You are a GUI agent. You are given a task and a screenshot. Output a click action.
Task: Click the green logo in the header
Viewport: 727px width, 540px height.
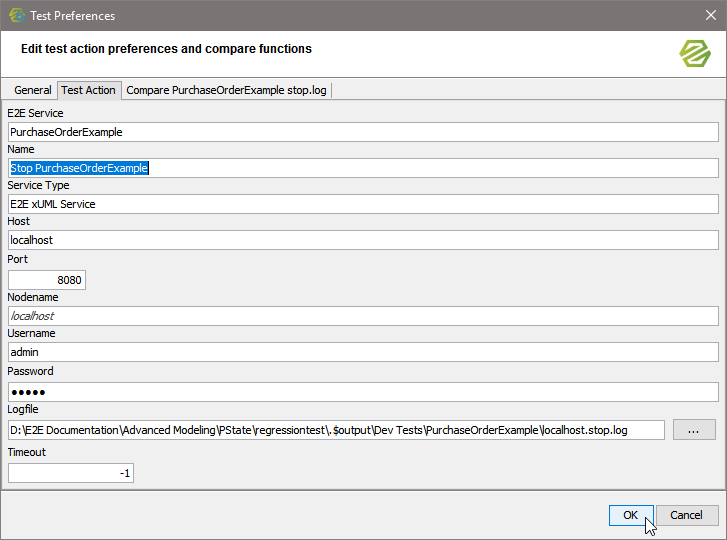[x=694, y=54]
